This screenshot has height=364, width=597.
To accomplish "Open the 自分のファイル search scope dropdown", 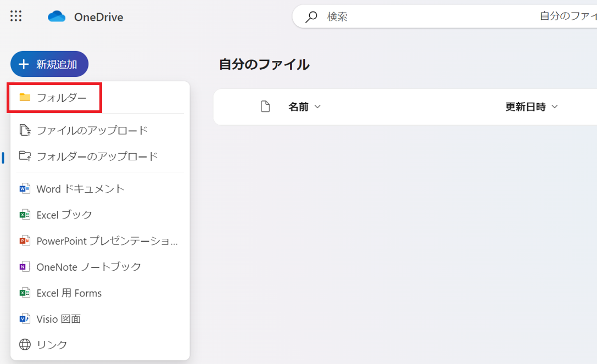I will 568,16.
